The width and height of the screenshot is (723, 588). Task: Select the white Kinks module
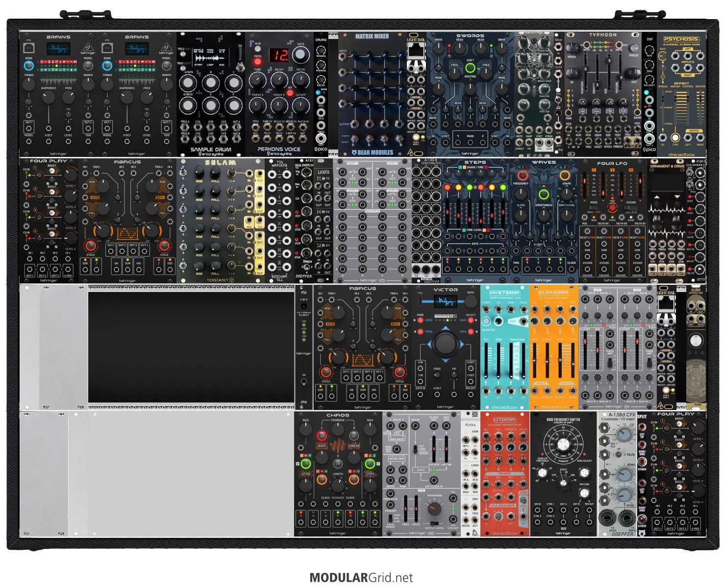pyautogui.click(x=471, y=474)
